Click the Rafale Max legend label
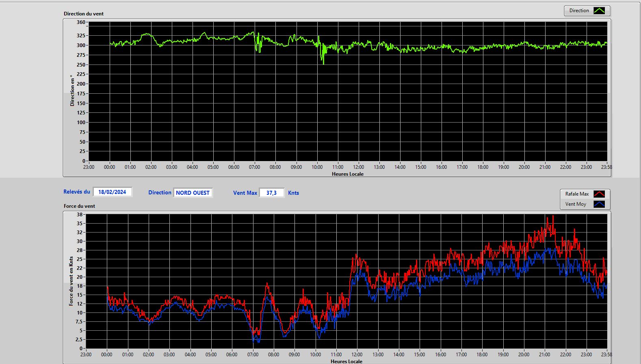The height and width of the screenshot is (364, 641). click(x=577, y=194)
